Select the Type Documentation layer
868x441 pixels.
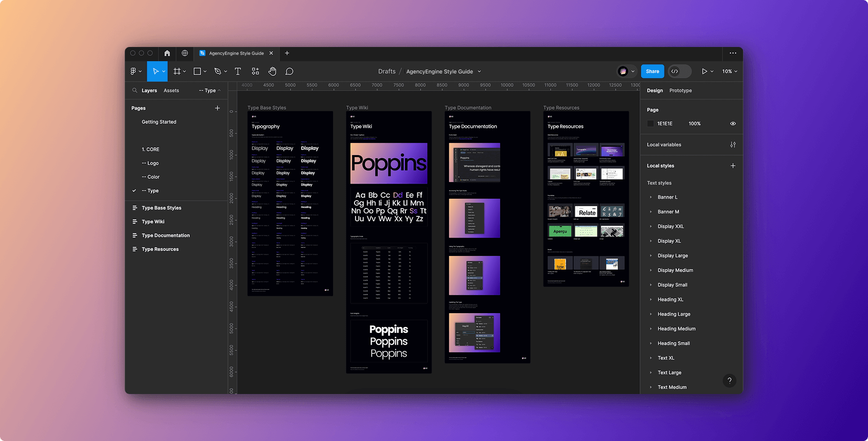point(166,235)
